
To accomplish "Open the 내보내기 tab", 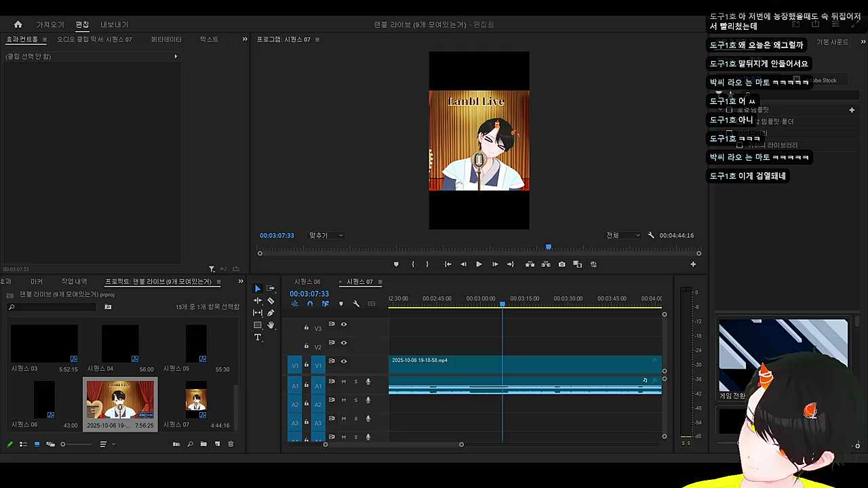I will (115, 24).
